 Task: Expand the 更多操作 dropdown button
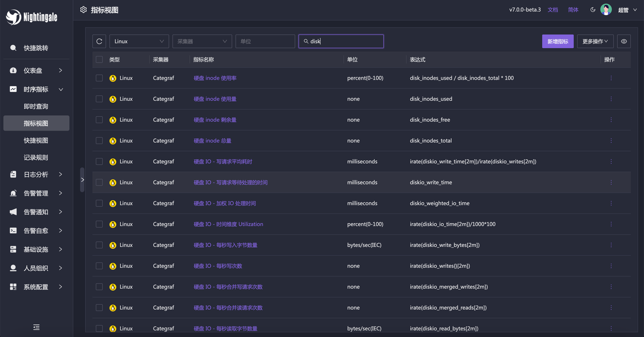tap(595, 41)
